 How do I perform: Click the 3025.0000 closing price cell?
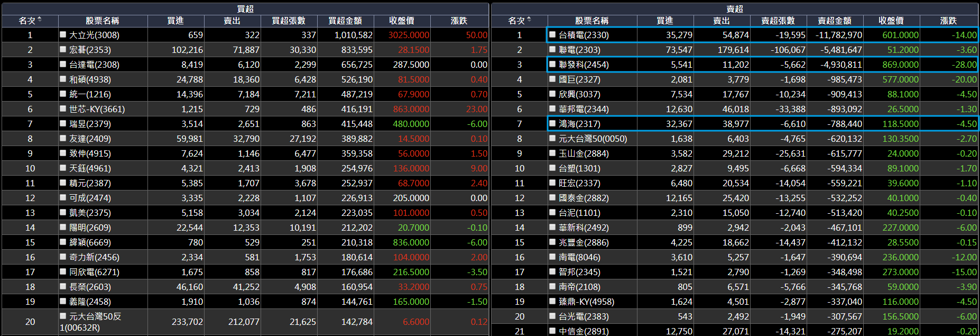click(402, 35)
